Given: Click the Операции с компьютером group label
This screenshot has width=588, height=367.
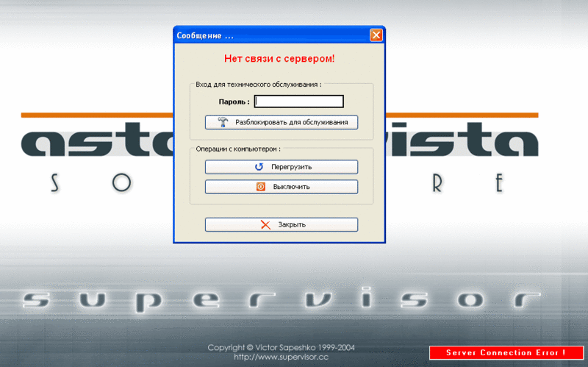Looking at the screenshot, I should [237, 149].
